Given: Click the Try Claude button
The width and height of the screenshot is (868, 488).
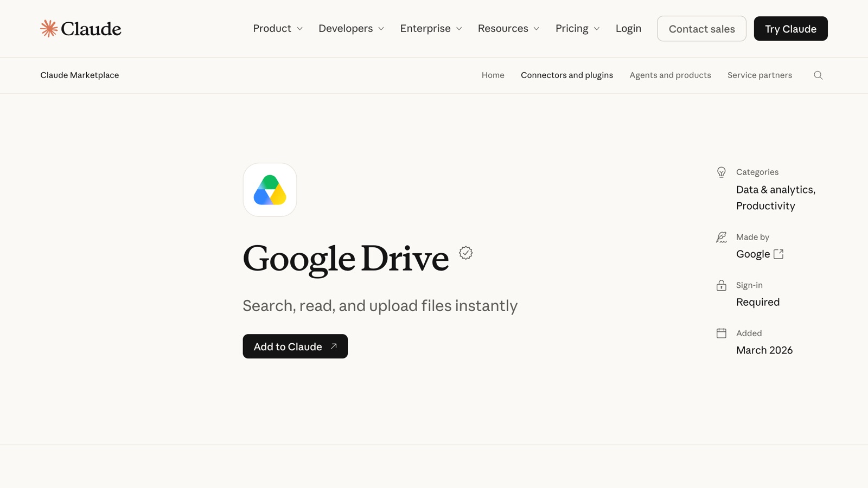Looking at the screenshot, I should (790, 29).
